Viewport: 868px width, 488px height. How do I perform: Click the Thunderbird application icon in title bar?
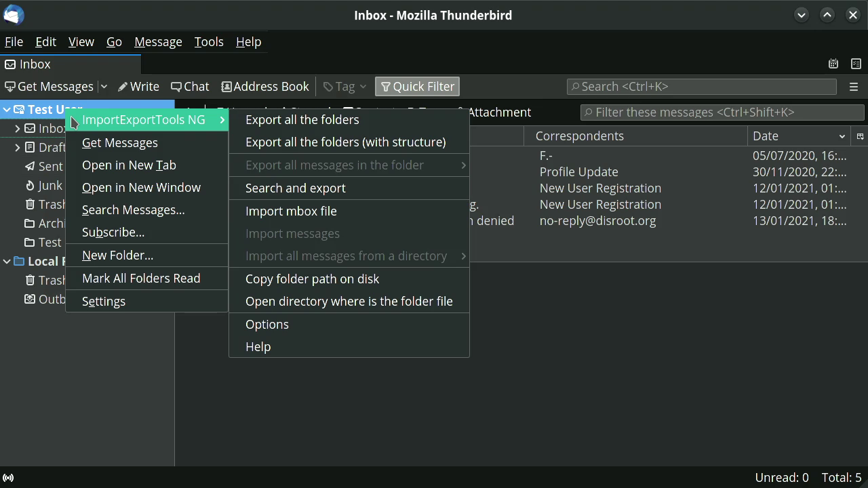coord(14,15)
